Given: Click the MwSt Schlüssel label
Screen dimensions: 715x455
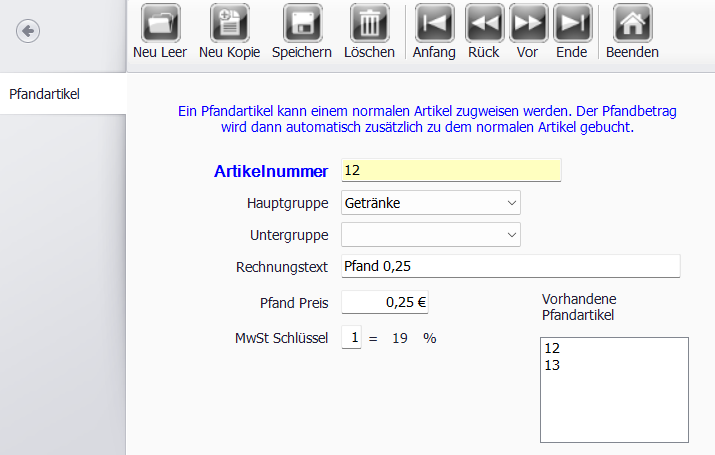Looking at the screenshot, I should [281, 338].
